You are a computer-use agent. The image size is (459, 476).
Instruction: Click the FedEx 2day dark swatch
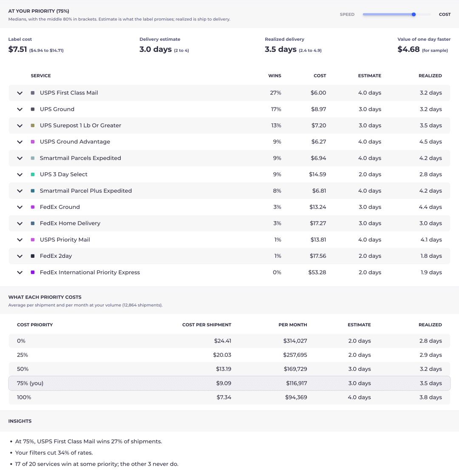[x=33, y=256]
